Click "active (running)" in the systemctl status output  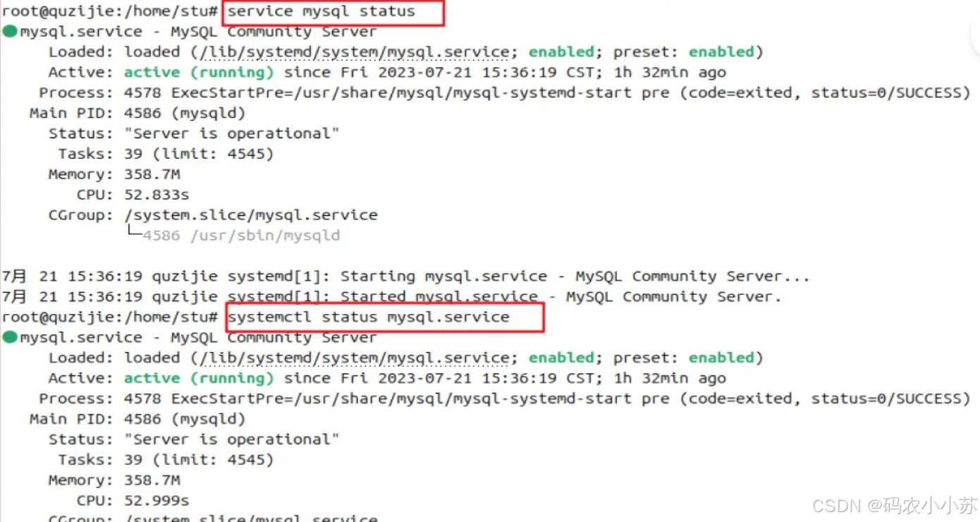(x=199, y=379)
